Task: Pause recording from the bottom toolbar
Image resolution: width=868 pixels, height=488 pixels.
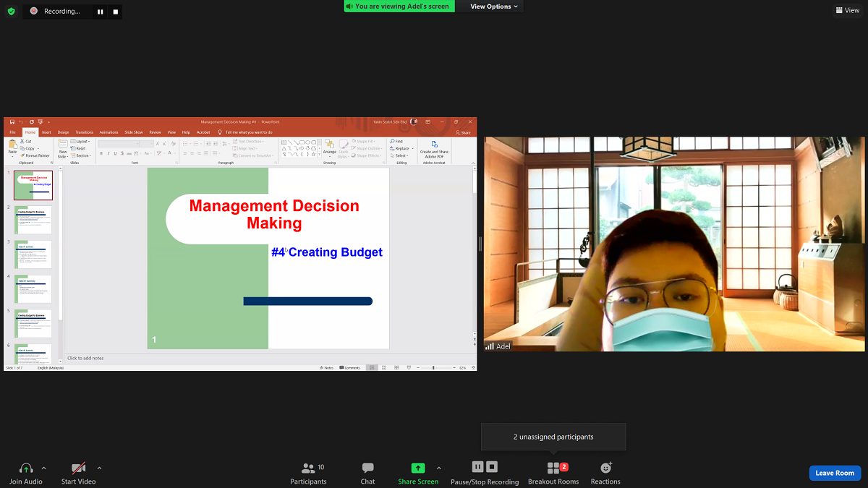Action: click(x=477, y=467)
